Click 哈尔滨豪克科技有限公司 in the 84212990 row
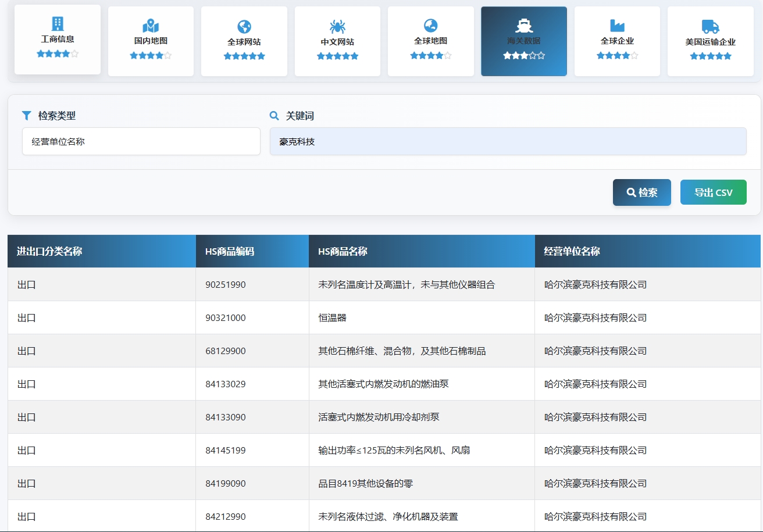 [596, 517]
